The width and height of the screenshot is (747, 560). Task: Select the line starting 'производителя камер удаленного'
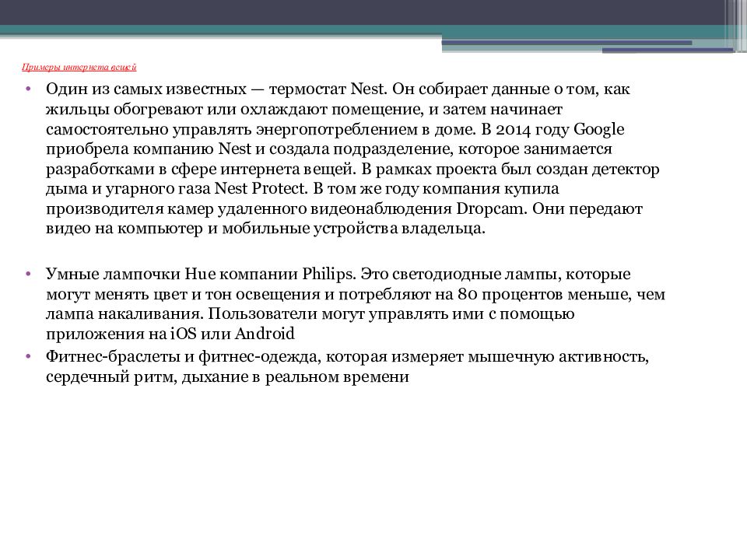344,208
